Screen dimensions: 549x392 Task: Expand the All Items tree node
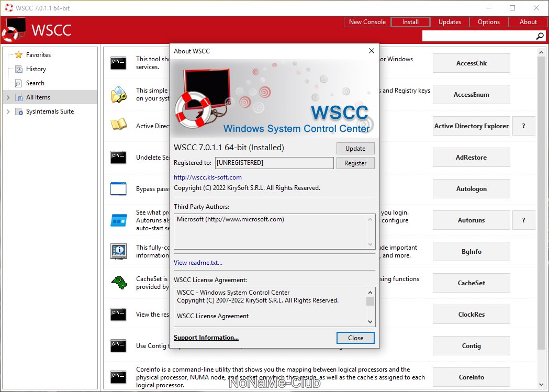(x=8, y=97)
